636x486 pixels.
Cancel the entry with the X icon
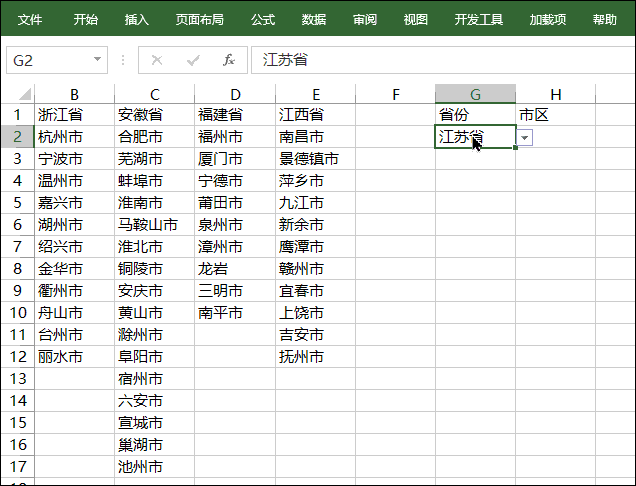157,60
